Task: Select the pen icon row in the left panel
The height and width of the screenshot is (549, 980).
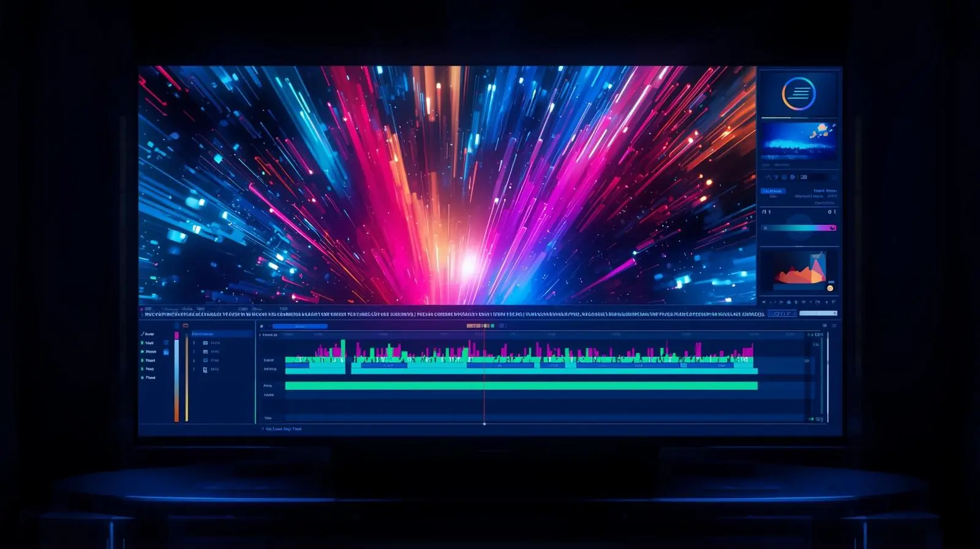Action: 149,334
